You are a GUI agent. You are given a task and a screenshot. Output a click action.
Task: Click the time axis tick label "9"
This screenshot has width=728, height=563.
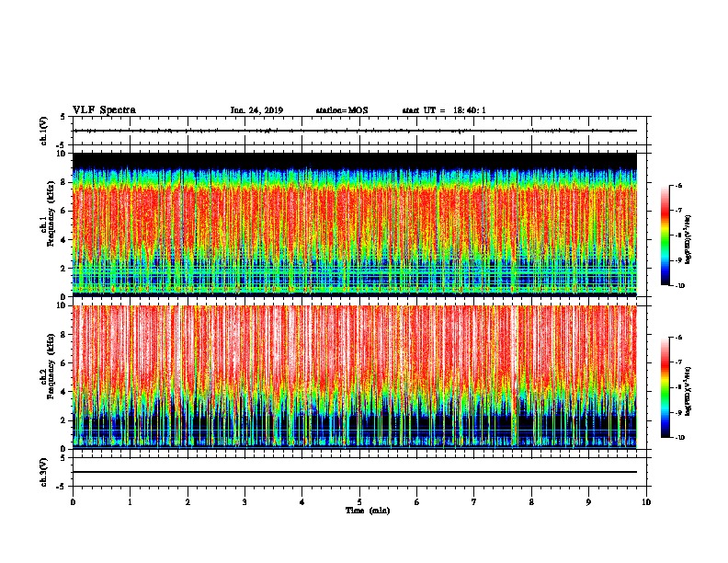tap(588, 502)
